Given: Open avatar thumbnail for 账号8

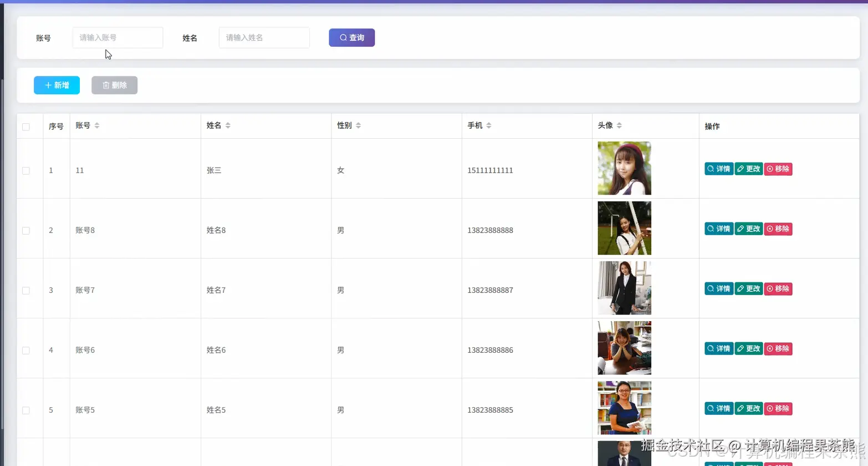Looking at the screenshot, I should 624,228.
